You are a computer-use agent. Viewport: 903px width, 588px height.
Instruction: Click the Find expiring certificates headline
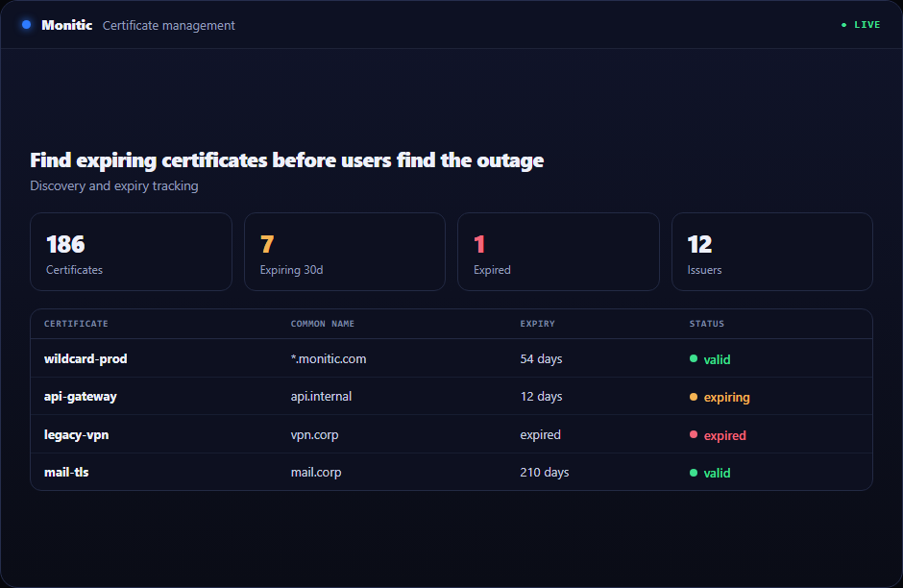tap(287, 160)
